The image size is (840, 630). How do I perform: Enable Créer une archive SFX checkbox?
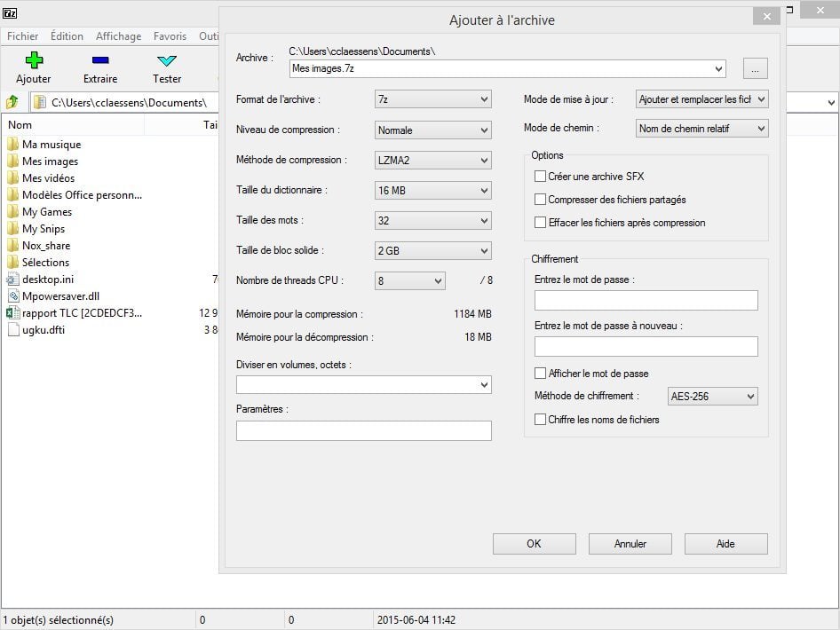click(540, 177)
